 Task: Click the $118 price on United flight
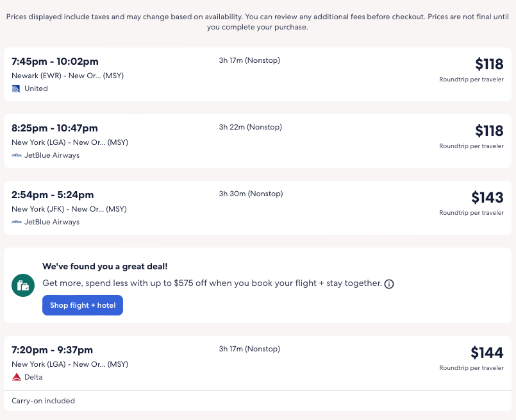pyautogui.click(x=489, y=64)
